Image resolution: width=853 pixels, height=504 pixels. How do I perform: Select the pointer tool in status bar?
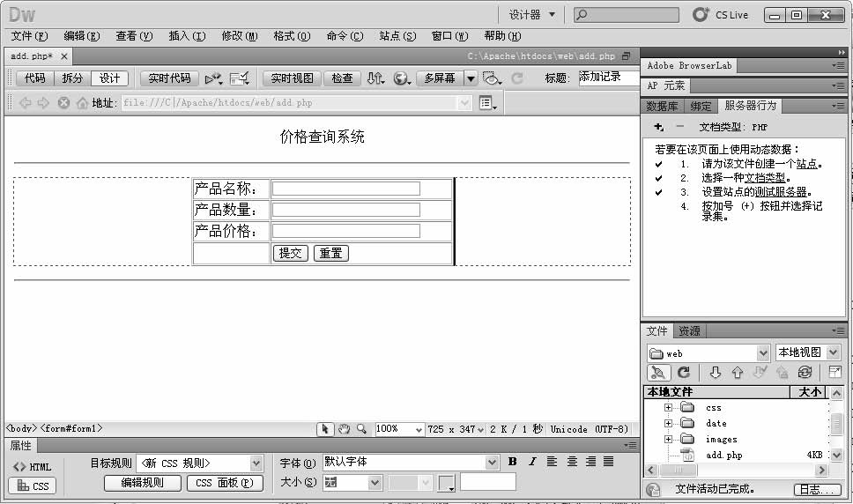pos(325,429)
